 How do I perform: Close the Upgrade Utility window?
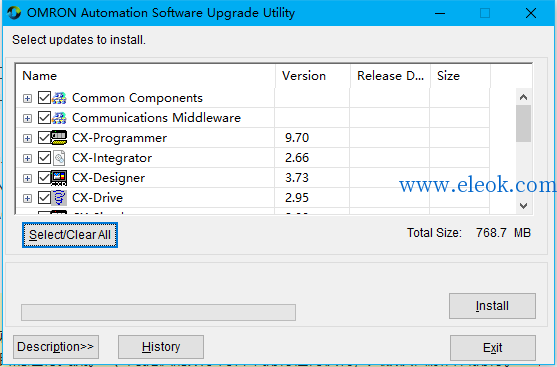click(531, 13)
